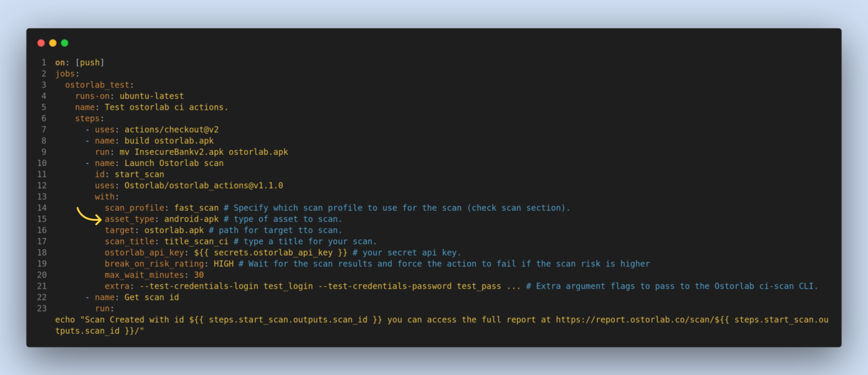The height and width of the screenshot is (375, 868).
Task: Click the [push] trigger on line 1
Action: tap(89, 63)
